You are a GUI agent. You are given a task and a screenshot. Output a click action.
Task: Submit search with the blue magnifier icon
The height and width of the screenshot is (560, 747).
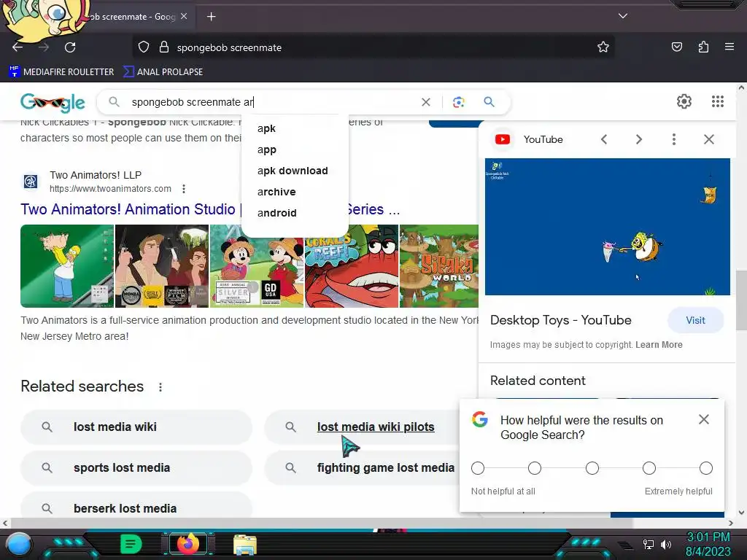point(489,102)
